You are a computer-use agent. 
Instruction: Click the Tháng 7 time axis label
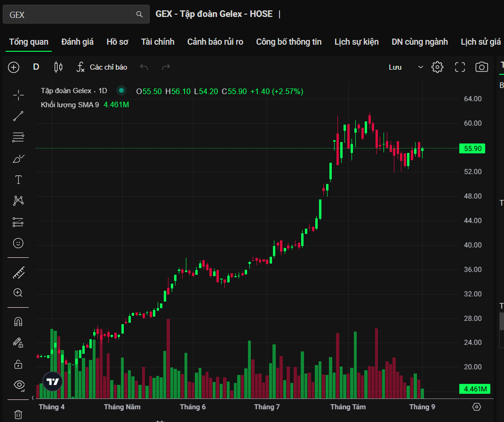point(267,407)
